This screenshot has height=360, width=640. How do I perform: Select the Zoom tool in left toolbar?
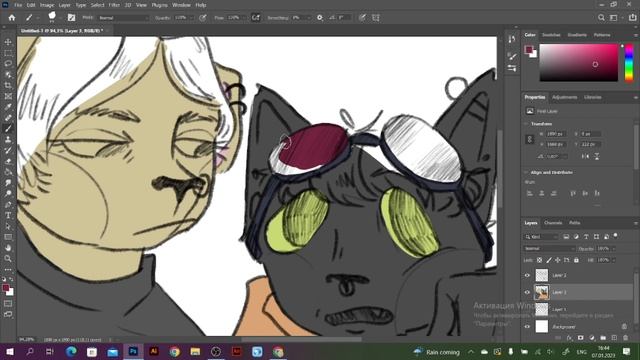[x=8, y=259]
